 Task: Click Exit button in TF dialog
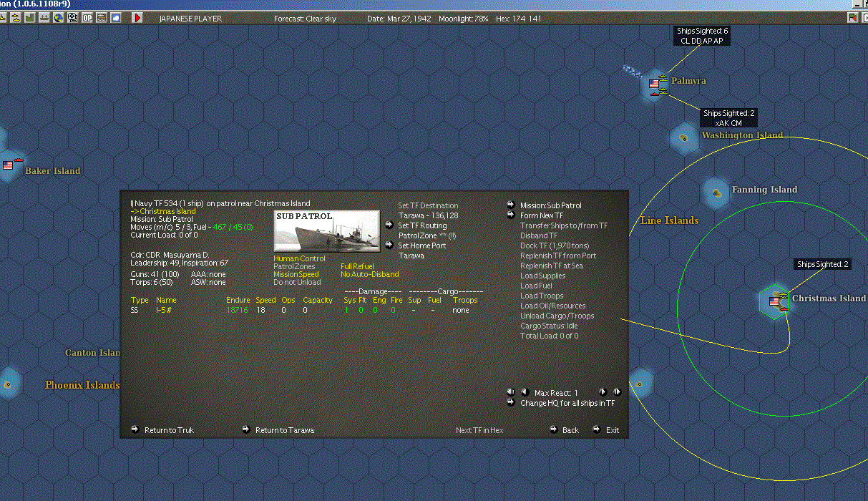pyautogui.click(x=613, y=430)
